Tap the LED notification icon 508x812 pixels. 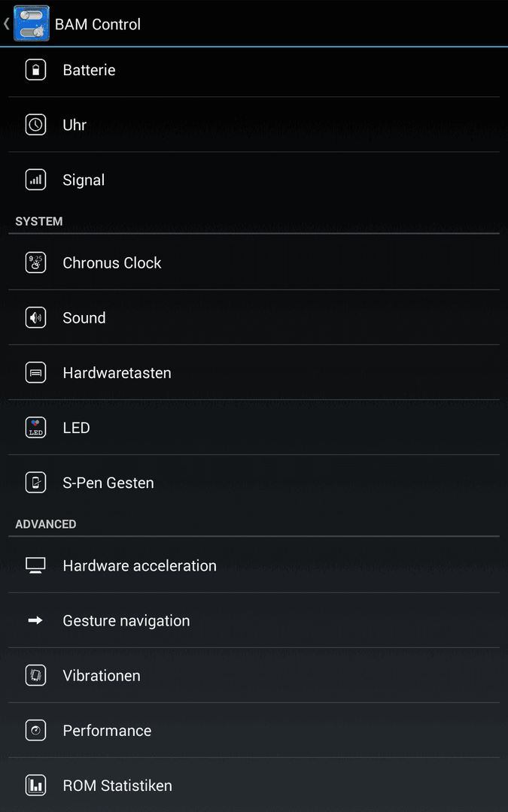tap(36, 427)
